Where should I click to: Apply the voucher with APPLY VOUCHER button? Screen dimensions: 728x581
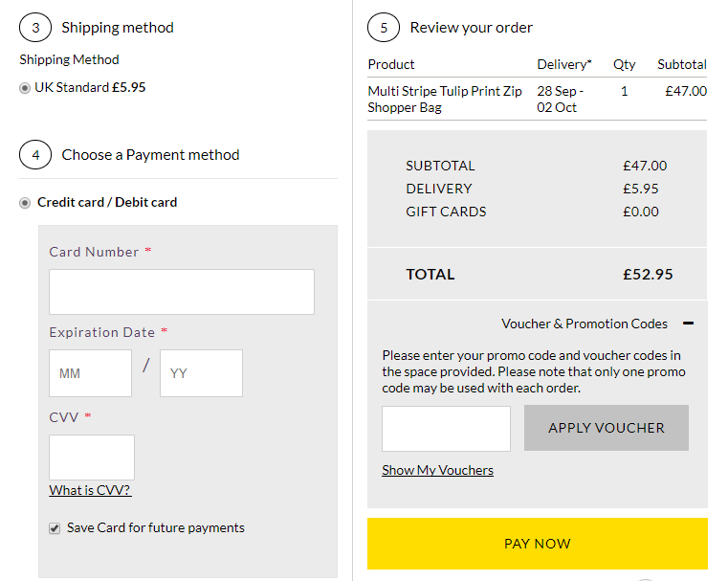[607, 428]
